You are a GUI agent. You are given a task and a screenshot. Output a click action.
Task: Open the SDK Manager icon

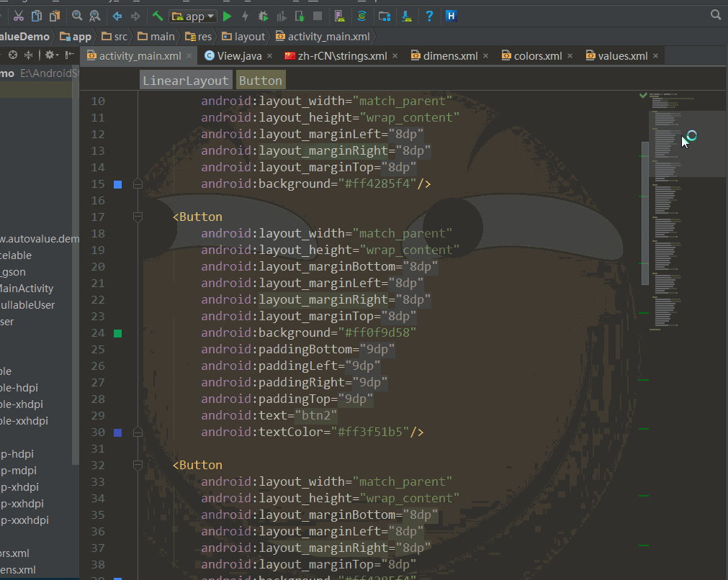click(407, 17)
